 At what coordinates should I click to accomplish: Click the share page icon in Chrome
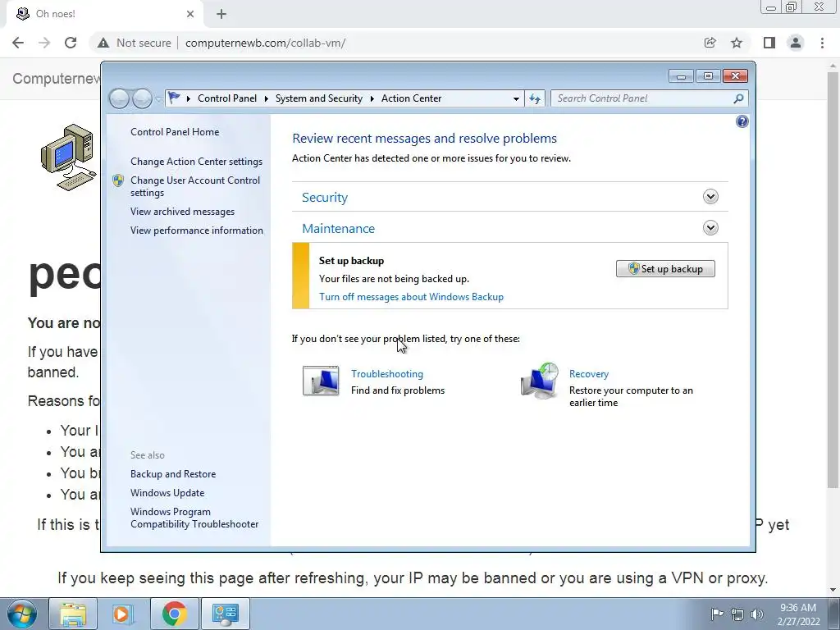click(710, 43)
